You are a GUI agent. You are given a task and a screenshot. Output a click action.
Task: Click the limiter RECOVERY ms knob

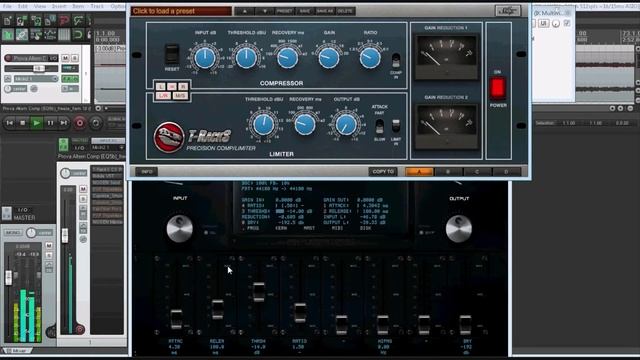point(304,124)
